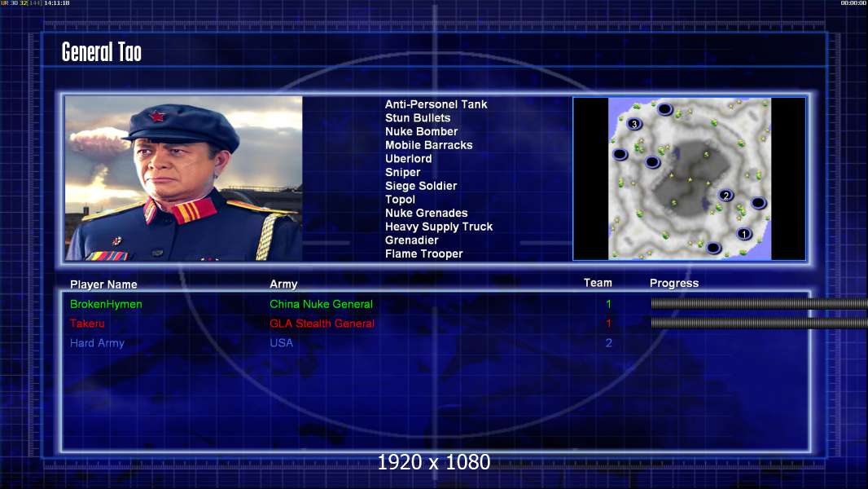Viewport: 868px width, 489px height.
Task: Click the Army column header
Action: pos(283,284)
